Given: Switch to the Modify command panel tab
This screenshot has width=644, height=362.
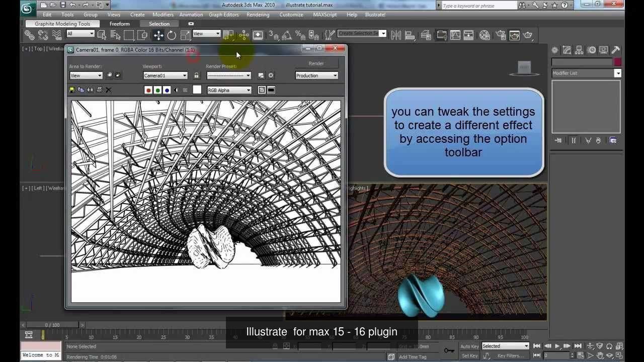Looking at the screenshot, I should click(567, 50).
